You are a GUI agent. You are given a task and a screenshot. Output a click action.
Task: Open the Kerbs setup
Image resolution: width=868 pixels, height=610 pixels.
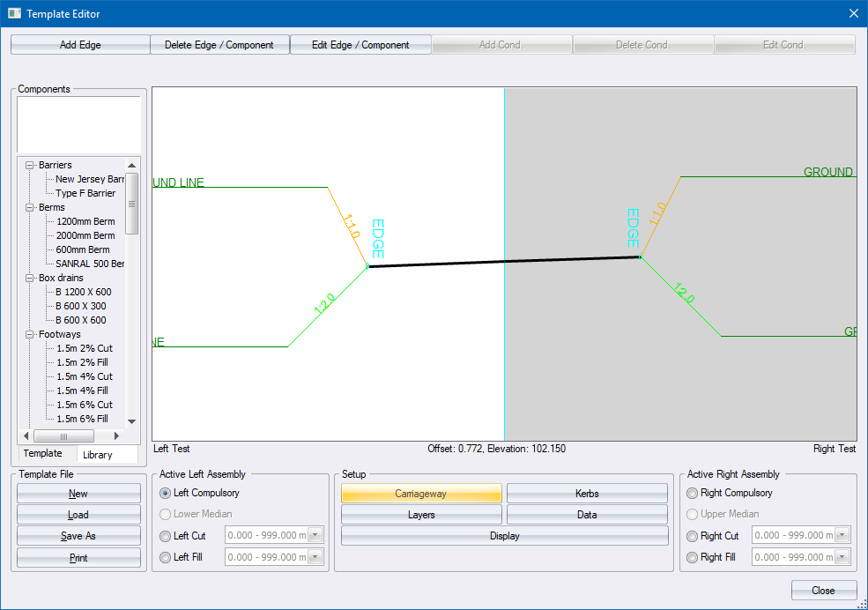(587, 494)
